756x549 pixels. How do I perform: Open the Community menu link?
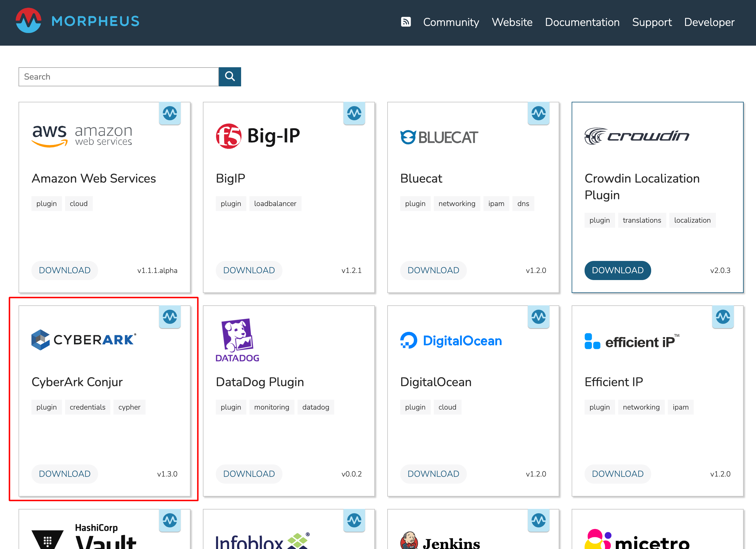tap(451, 22)
